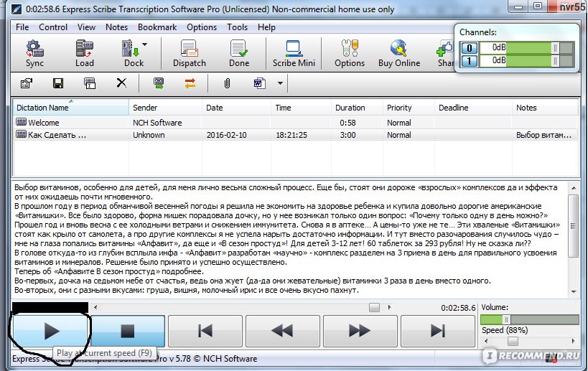Click the NCH Software sender cell

[x=157, y=123]
